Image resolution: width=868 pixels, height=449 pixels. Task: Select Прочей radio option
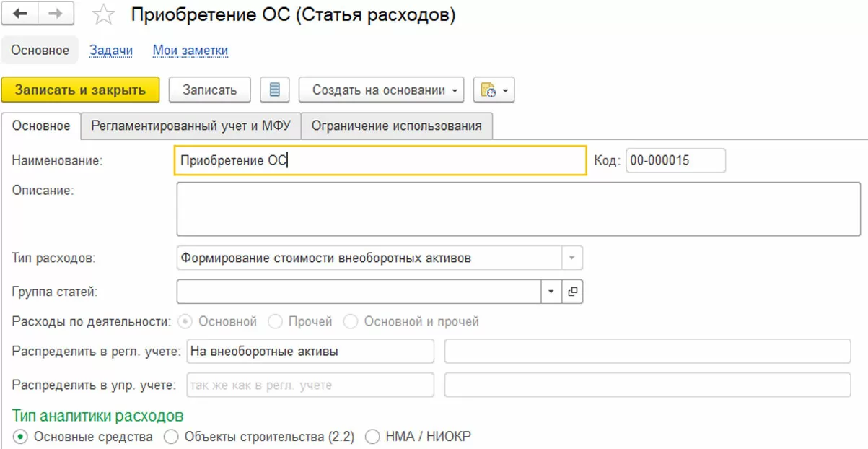click(x=274, y=321)
